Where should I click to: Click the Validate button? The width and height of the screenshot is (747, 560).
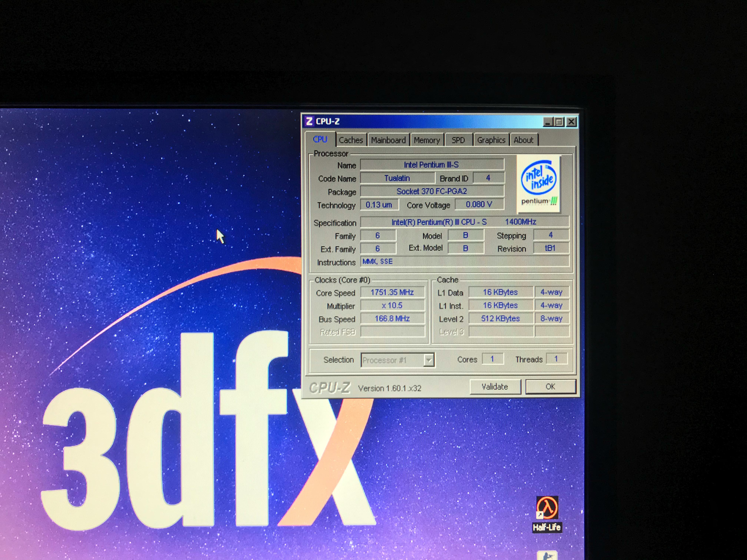495,386
